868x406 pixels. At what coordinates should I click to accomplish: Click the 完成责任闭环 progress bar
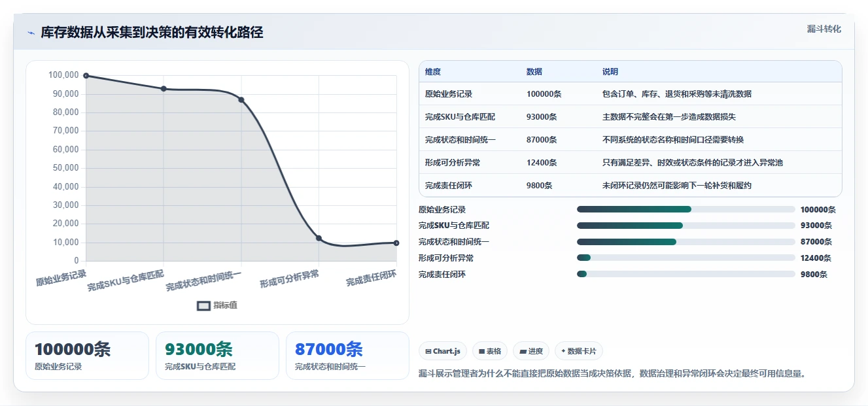686,275
